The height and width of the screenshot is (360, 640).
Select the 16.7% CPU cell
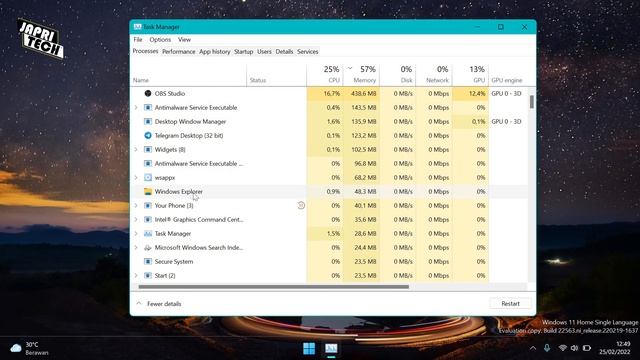point(325,93)
